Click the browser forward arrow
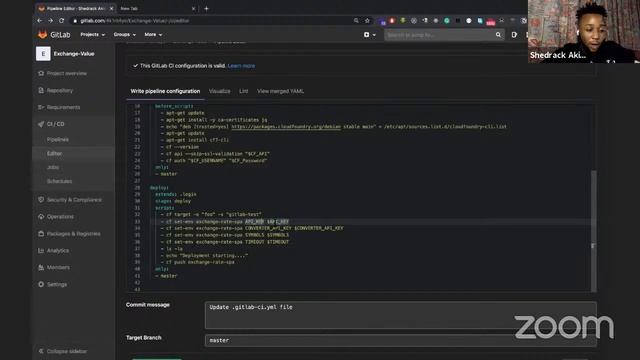Screen dimensions: 640x360 pyautogui.click(x=50, y=20)
